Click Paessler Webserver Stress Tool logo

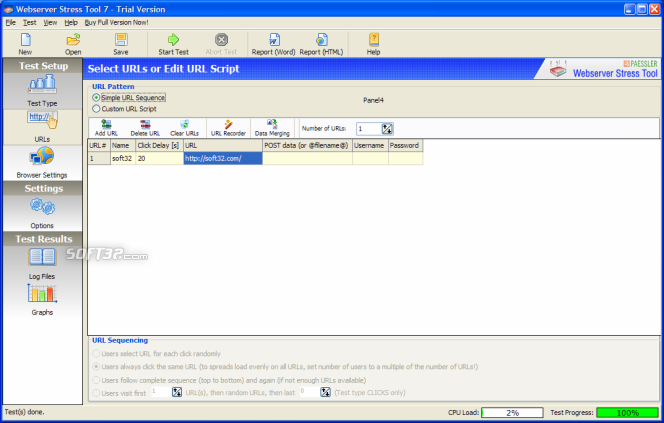(x=603, y=69)
